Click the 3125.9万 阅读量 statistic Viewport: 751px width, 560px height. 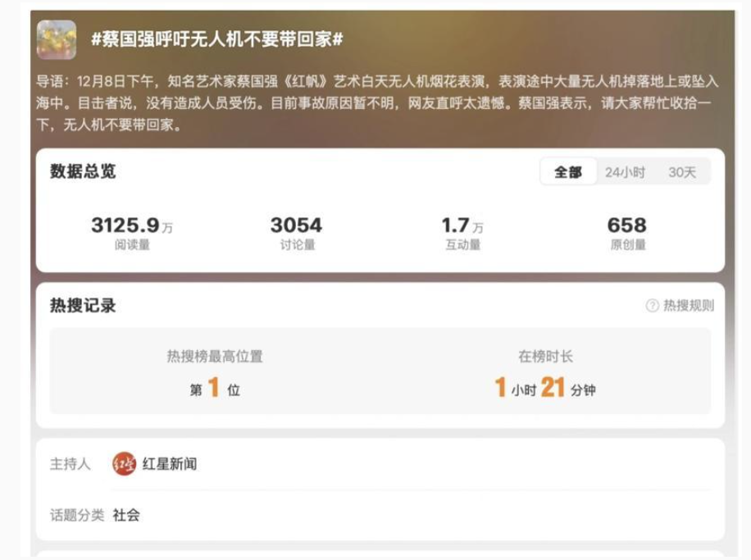(132, 233)
